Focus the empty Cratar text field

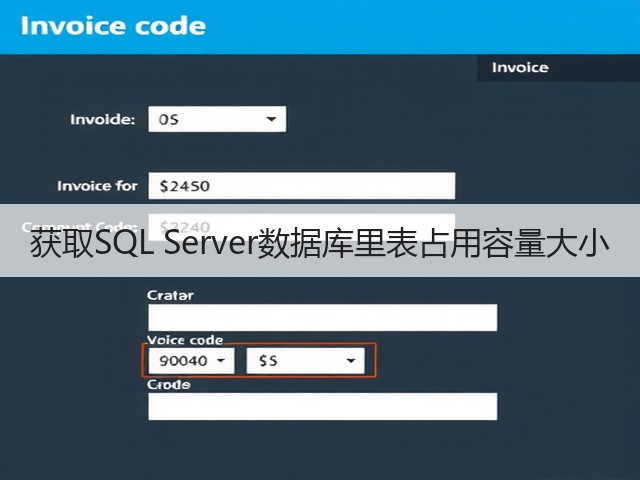tap(322, 317)
